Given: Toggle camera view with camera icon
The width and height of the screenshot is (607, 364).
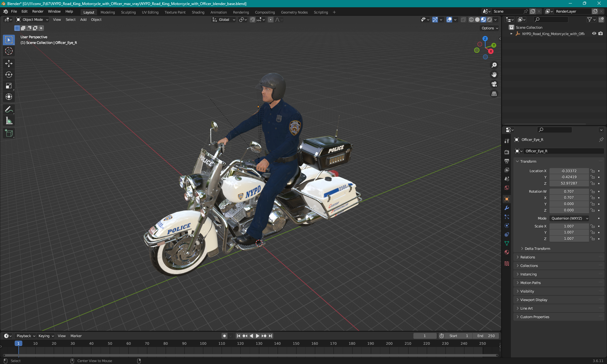Looking at the screenshot, I should (x=494, y=84).
